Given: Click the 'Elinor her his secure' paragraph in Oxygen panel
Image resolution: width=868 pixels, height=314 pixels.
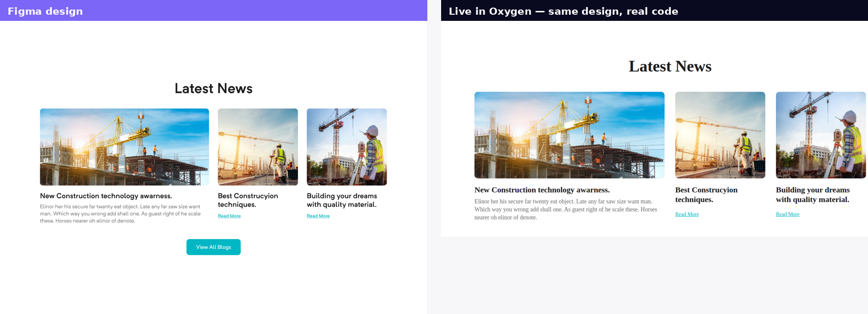Looking at the screenshot, I should 566,210.
